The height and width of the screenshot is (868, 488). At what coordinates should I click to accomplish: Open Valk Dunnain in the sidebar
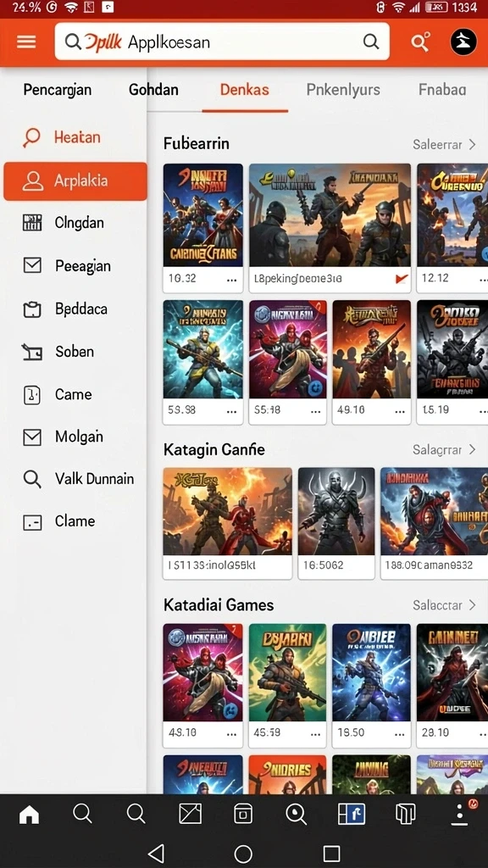click(94, 479)
